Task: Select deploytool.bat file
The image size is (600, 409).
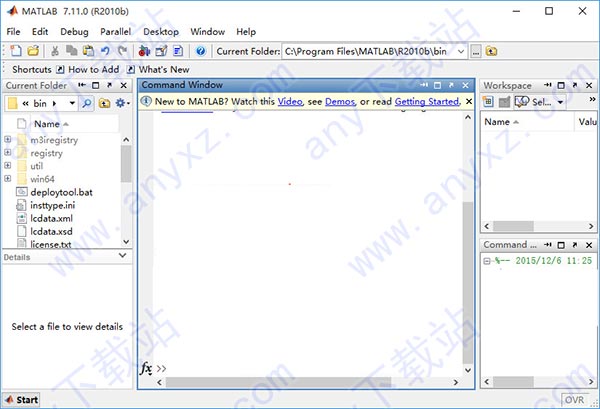Action: 61,192
